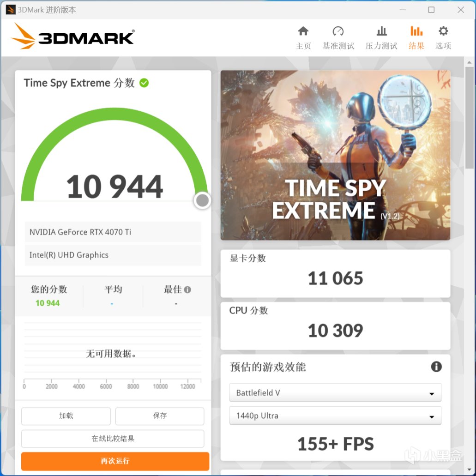
Task: Click the orange 再次运行 run again button
Action: tap(115, 461)
